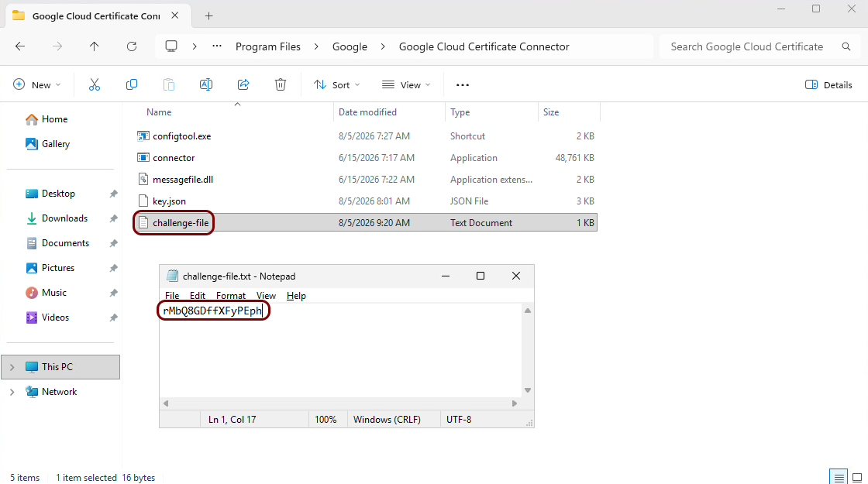Click the This PC monitor icon in address bar
Viewport: 868px width, 484px height.
pyautogui.click(x=171, y=46)
